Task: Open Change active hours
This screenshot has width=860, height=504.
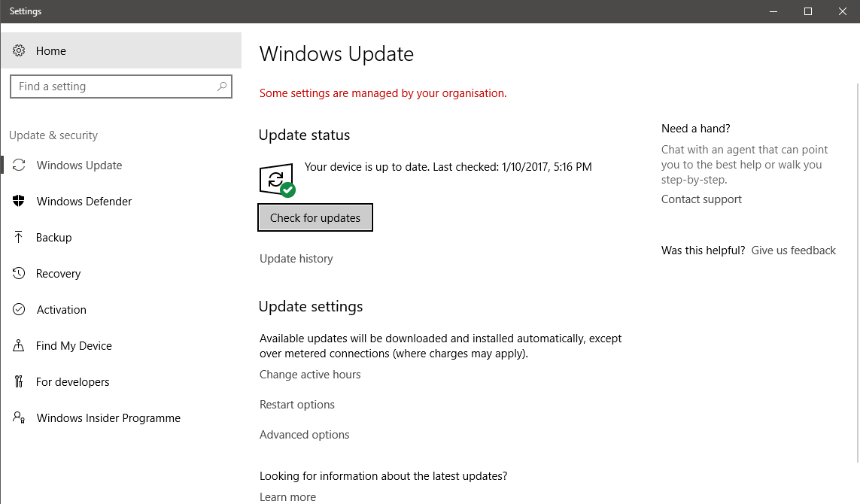Action: [310, 375]
